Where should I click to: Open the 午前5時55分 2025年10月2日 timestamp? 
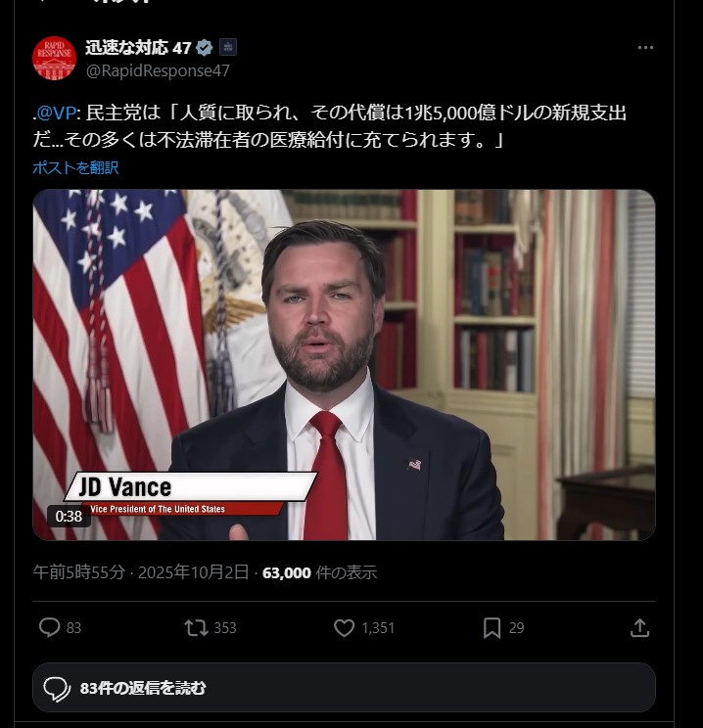point(141,572)
